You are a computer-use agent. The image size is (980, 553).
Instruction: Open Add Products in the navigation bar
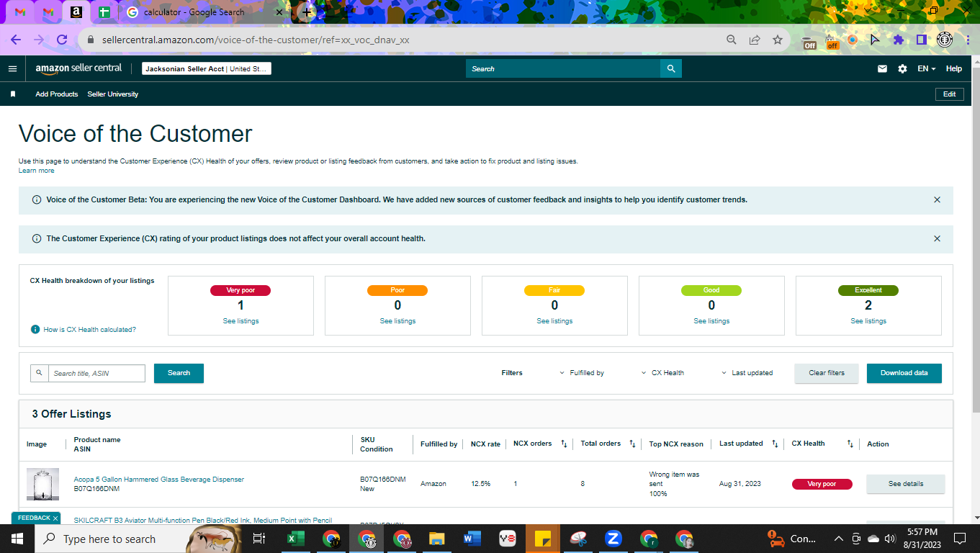point(57,94)
